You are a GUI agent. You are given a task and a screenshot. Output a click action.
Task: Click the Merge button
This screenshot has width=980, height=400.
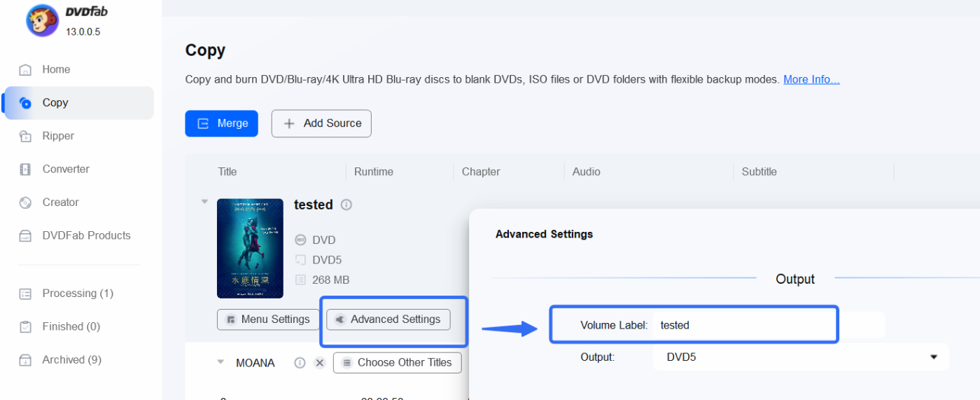(x=221, y=123)
